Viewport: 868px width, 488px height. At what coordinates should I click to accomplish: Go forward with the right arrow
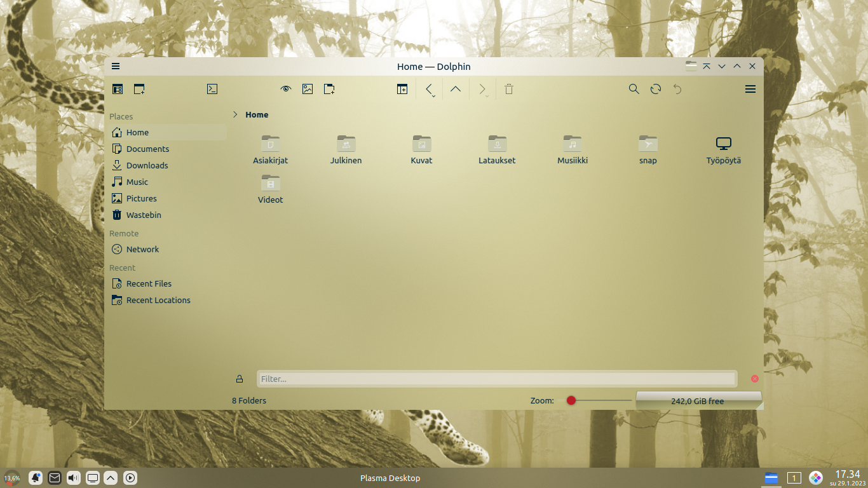[x=482, y=89]
